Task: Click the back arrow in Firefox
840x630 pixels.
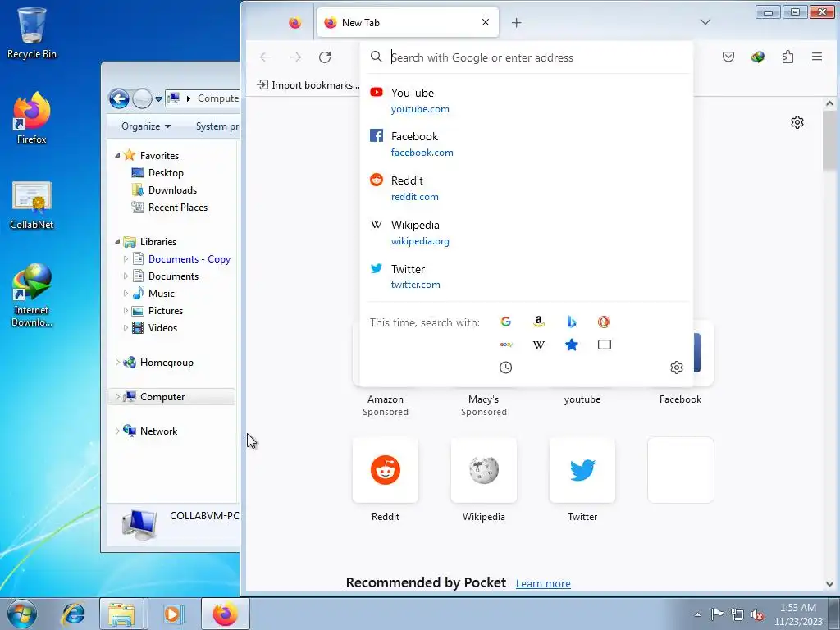Action: coord(266,57)
